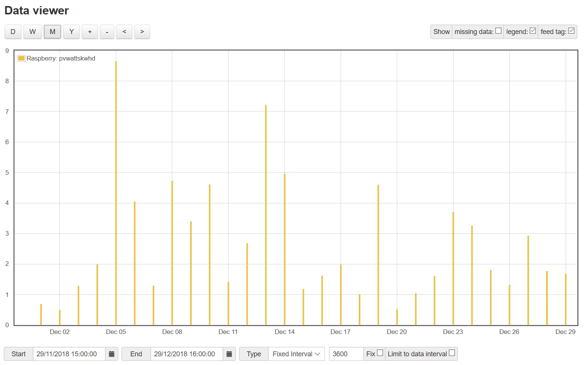Select the month view (M) button

[52, 32]
